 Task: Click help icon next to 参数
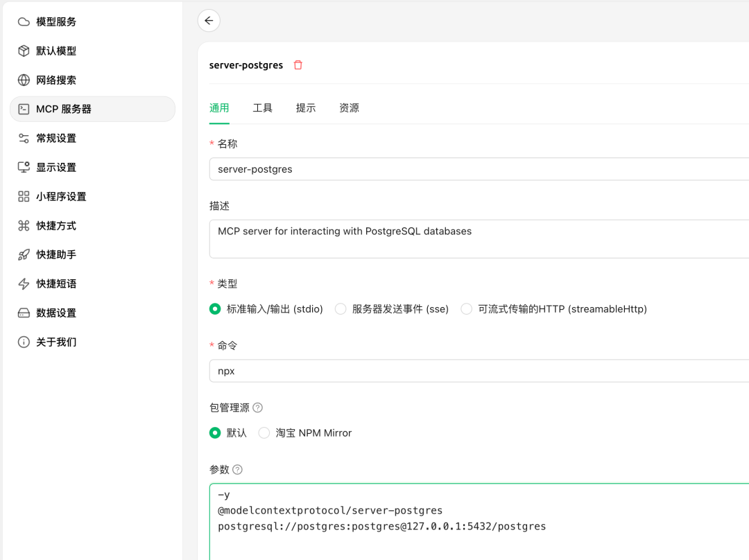tap(238, 469)
